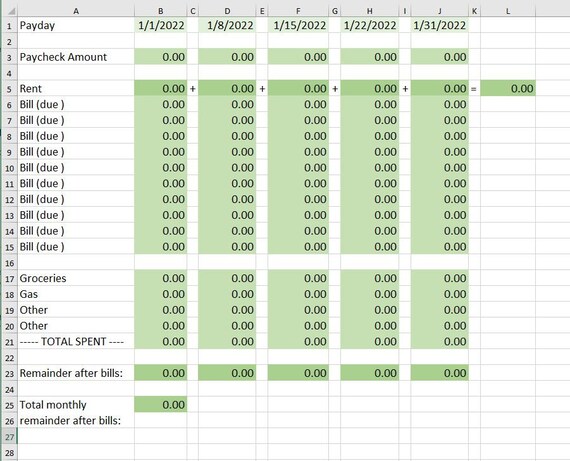Viewport: 570px width, 461px height.
Task: Select Gas amount under 1/15/2022
Action: [298, 294]
